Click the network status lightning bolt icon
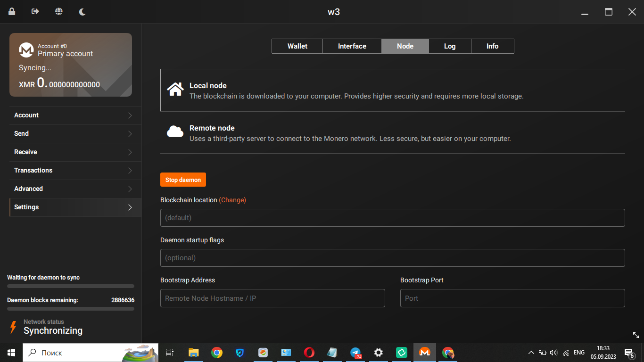This screenshot has width=644, height=362. (x=13, y=327)
